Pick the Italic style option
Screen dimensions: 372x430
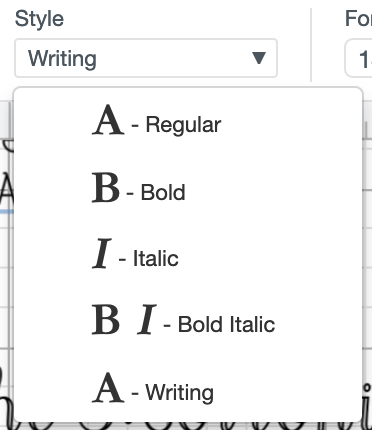[x=188, y=255]
